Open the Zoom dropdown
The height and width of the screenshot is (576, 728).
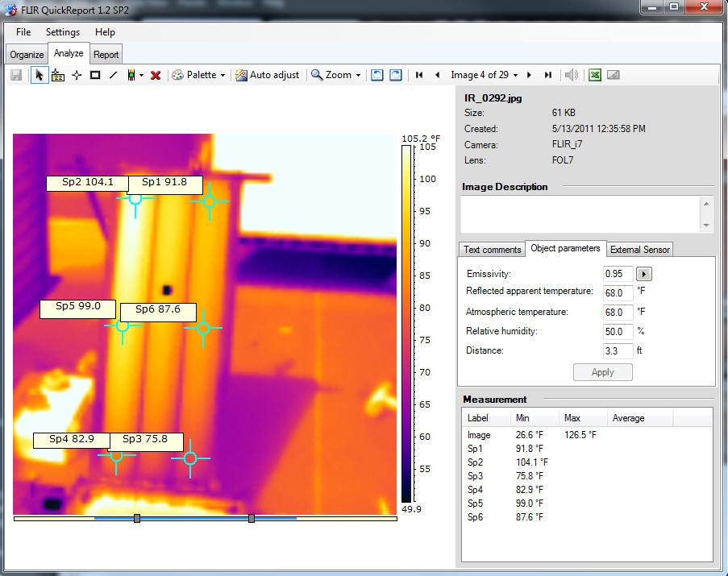coord(335,75)
